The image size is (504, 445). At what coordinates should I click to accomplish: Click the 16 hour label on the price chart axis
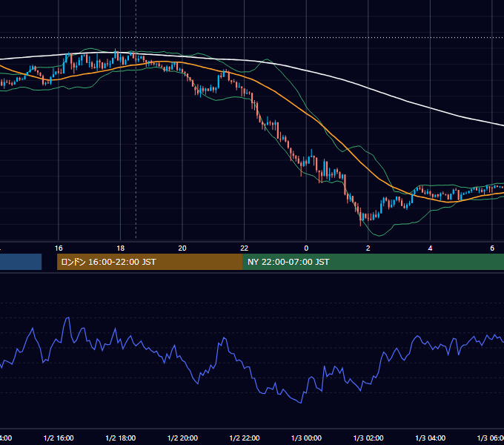click(x=59, y=248)
